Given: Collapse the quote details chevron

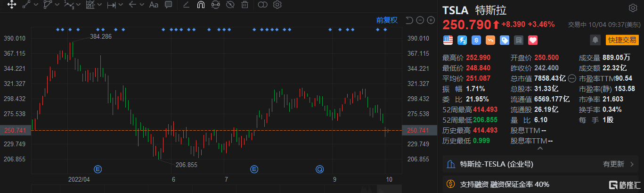Looking at the screenshot, I should [x=540, y=148].
